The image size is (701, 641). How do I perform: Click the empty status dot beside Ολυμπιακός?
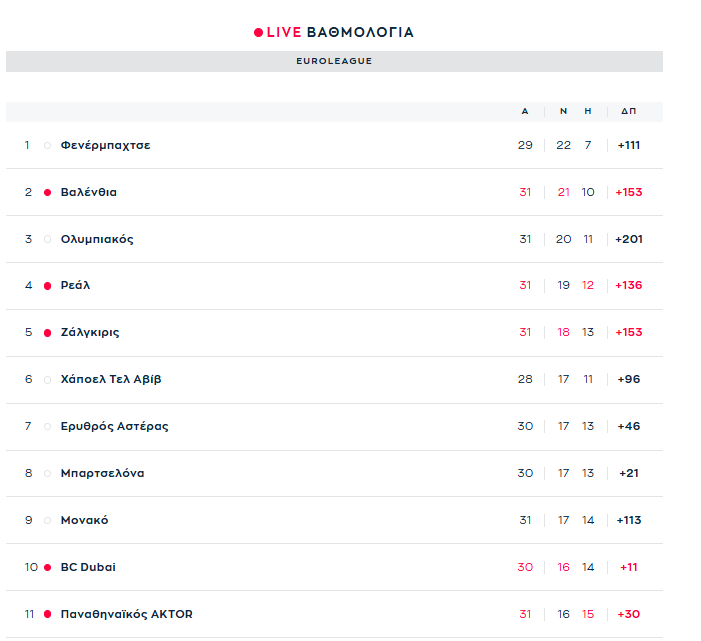tap(47, 239)
